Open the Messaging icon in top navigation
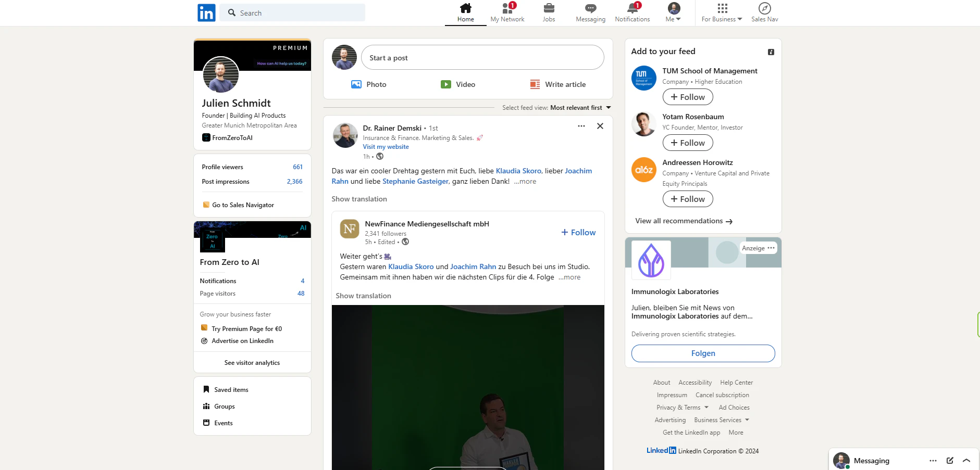This screenshot has width=980, height=470. point(590,8)
